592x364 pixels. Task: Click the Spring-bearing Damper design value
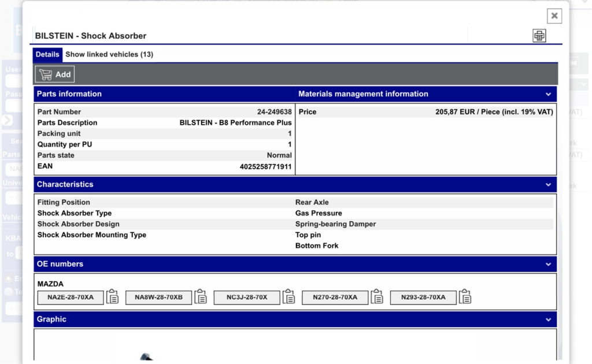[336, 224]
